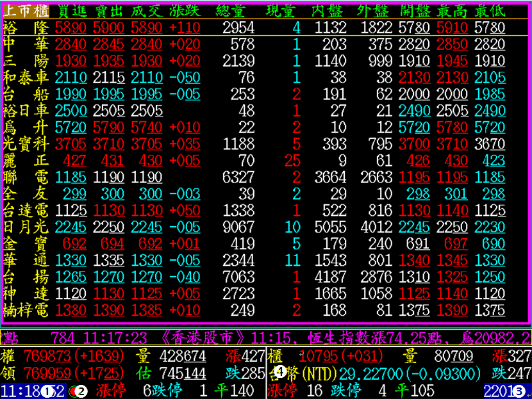The height and width of the screenshot is (399, 532).
Task: Click the 最高 column header
Action: [x=452, y=11]
